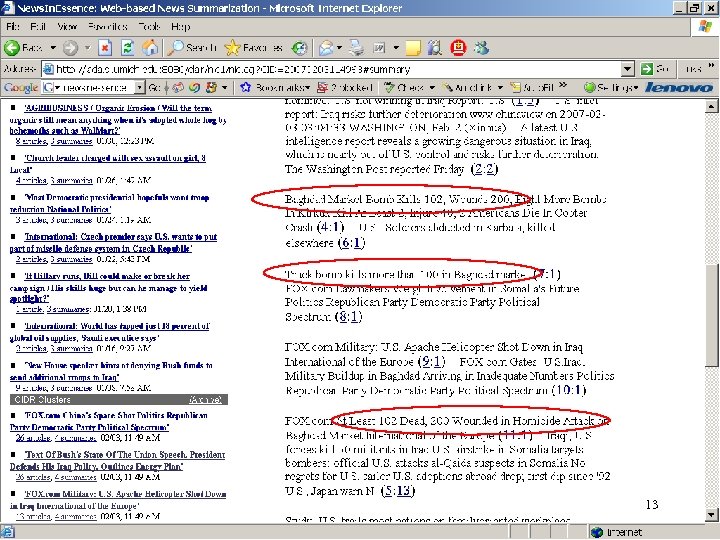
Task: Click the green Go button
Action: pyautogui.click(x=655, y=69)
